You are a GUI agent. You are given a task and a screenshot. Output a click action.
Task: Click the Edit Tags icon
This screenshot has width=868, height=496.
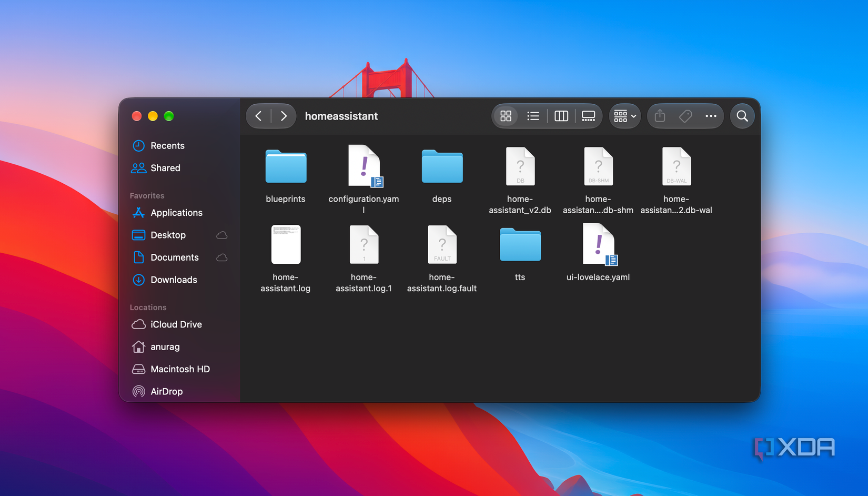(685, 116)
